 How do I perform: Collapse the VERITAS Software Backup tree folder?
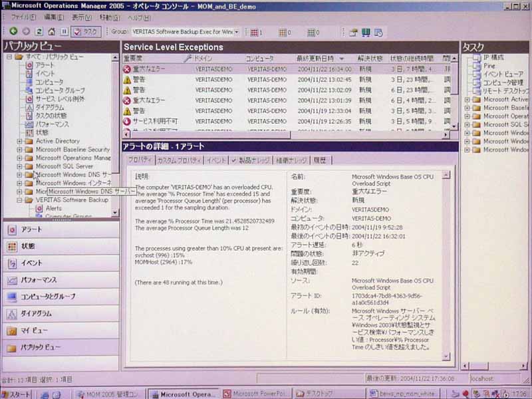(x=19, y=200)
